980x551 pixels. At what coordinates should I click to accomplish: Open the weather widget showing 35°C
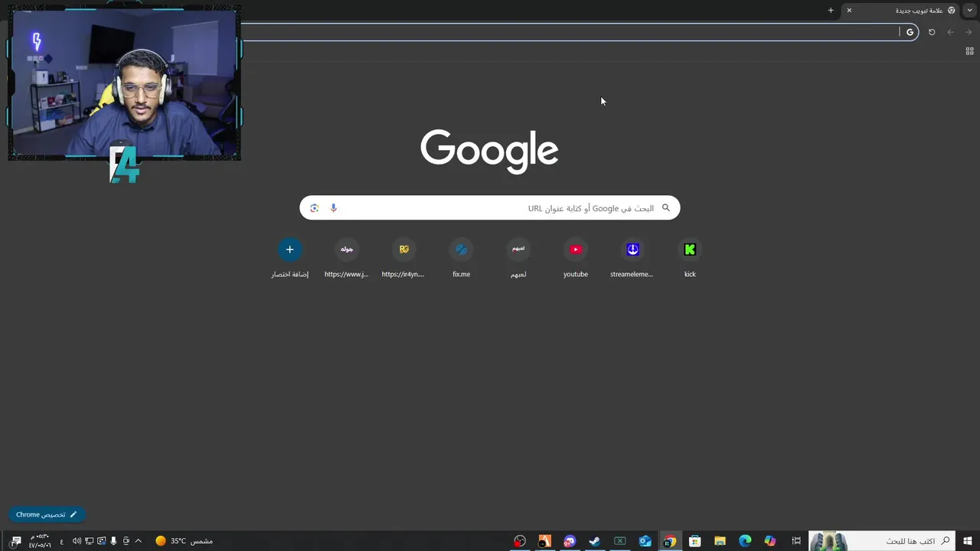coord(184,541)
